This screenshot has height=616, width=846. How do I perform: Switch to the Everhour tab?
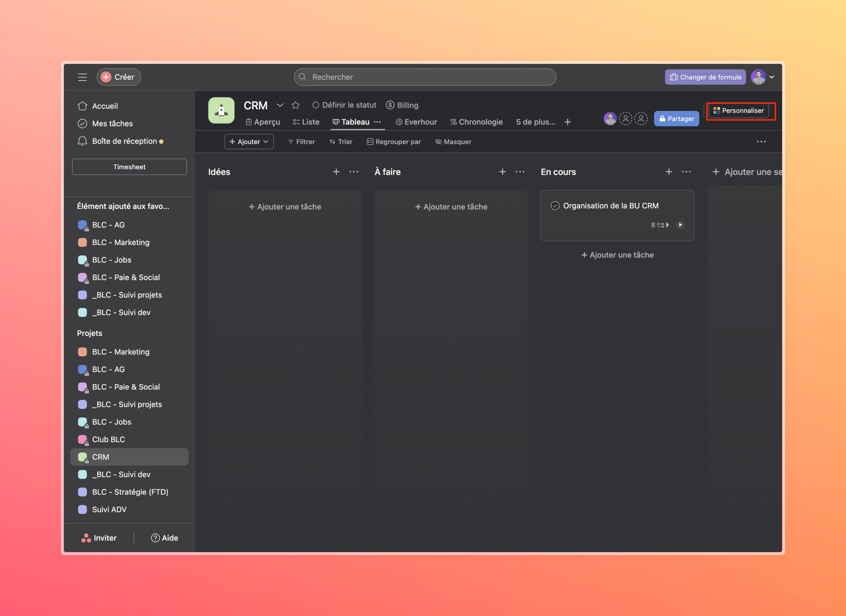point(416,122)
